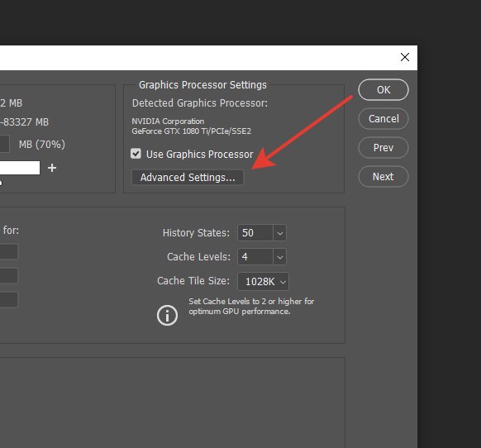Image resolution: width=481 pixels, height=448 pixels.
Task: Click the plus icon to increase memory
Action: 52,168
